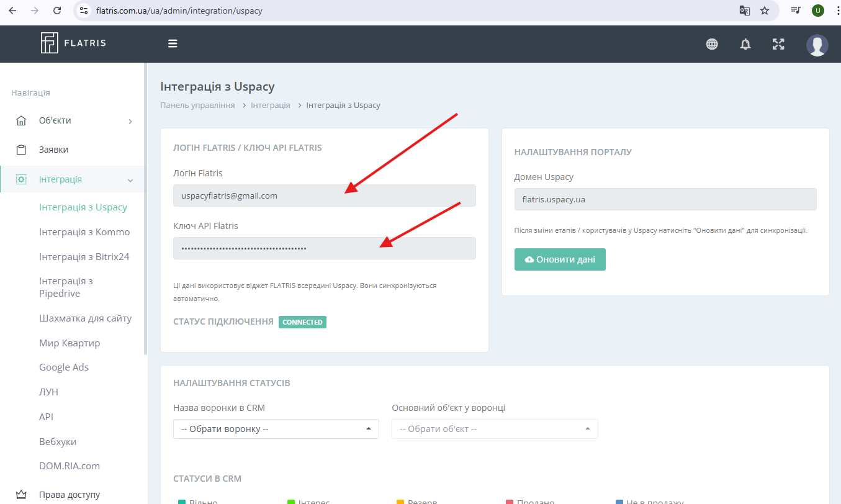Open Google Ads in sidebar

(x=64, y=367)
